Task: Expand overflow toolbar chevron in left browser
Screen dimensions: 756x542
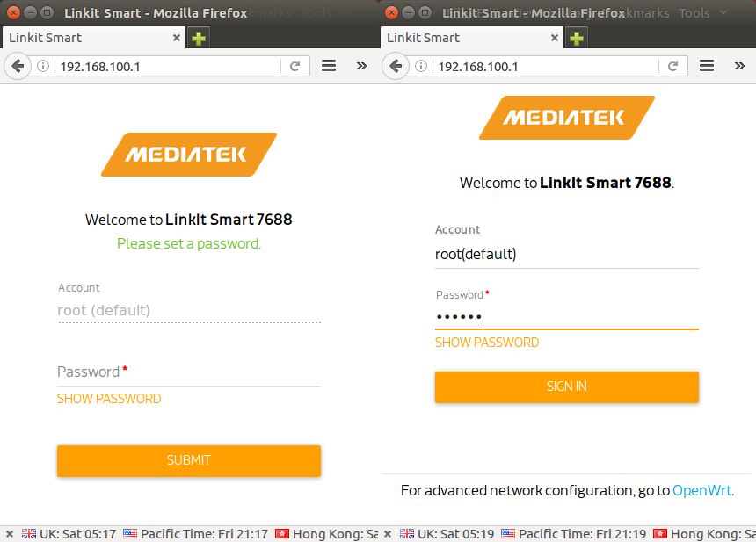Action: click(x=361, y=66)
